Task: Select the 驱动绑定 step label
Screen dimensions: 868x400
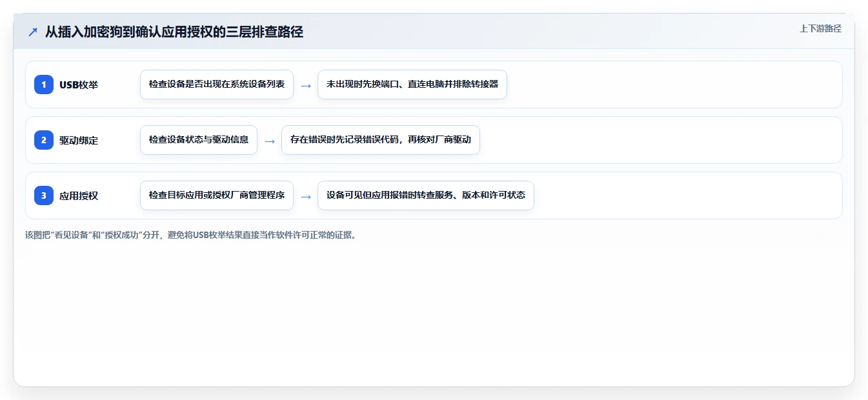Action: pyautogui.click(x=79, y=140)
